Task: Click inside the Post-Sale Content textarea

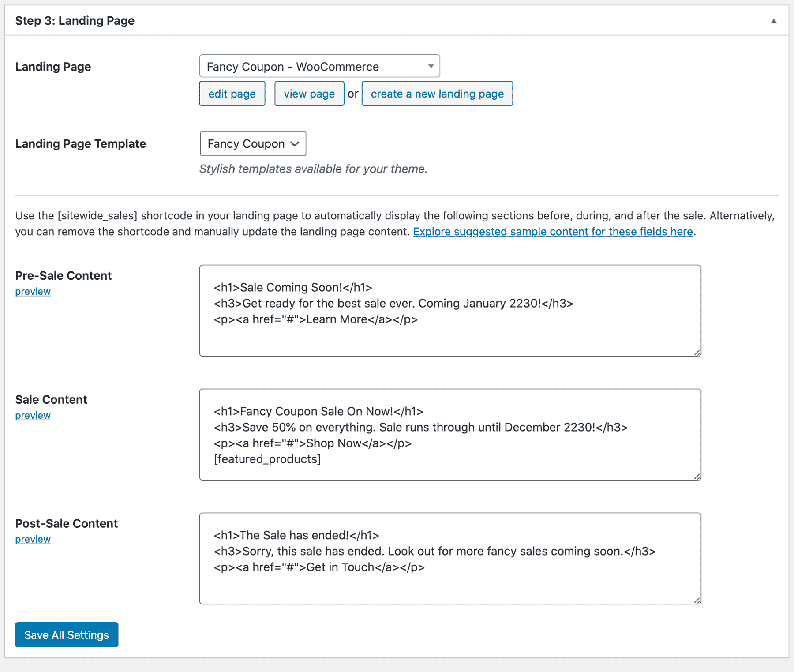Action: pos(450,559)
